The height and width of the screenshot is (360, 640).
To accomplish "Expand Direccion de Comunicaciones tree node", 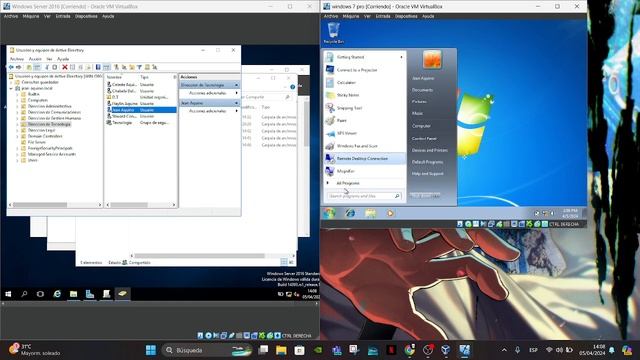I will point(17,112).
